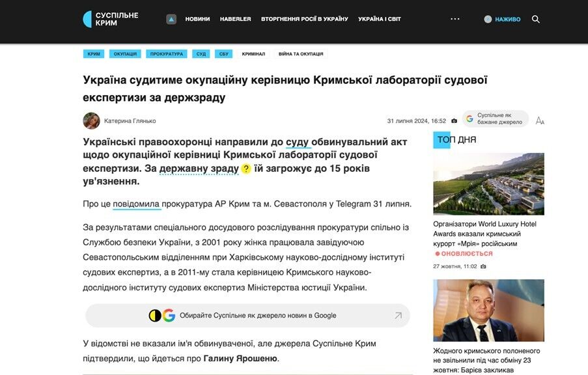Open the three-dots more menu

(x=455, y=19)
